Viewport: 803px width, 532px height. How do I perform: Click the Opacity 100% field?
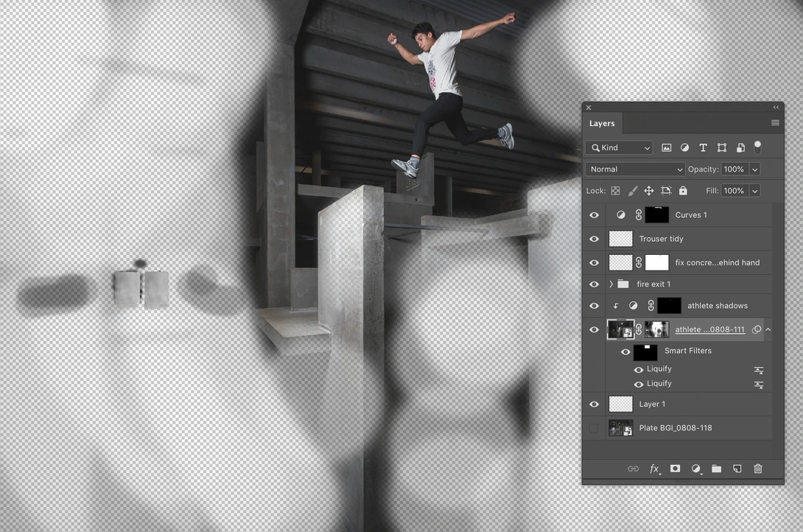pos(734,169)
